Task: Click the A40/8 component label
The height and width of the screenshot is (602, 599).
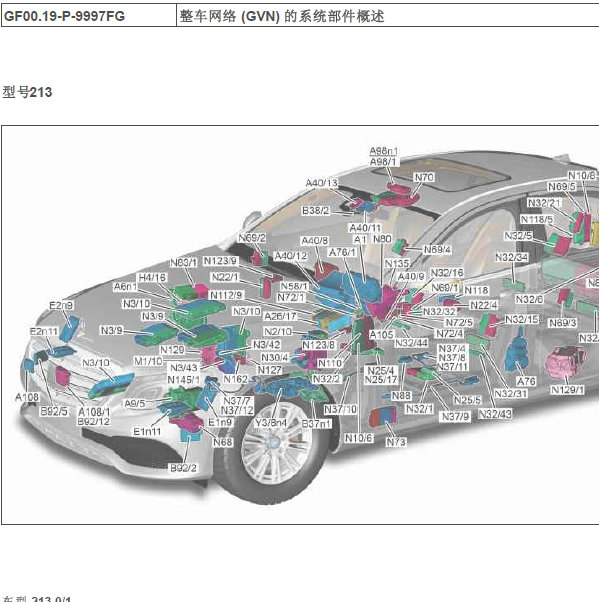Action: (314, 241)
